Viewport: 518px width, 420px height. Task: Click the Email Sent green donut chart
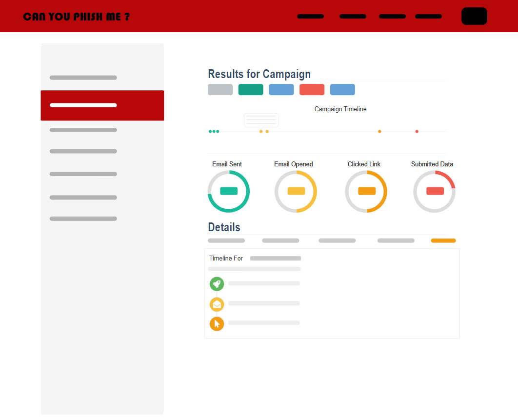pyautogui.click(x=229, y=191)
